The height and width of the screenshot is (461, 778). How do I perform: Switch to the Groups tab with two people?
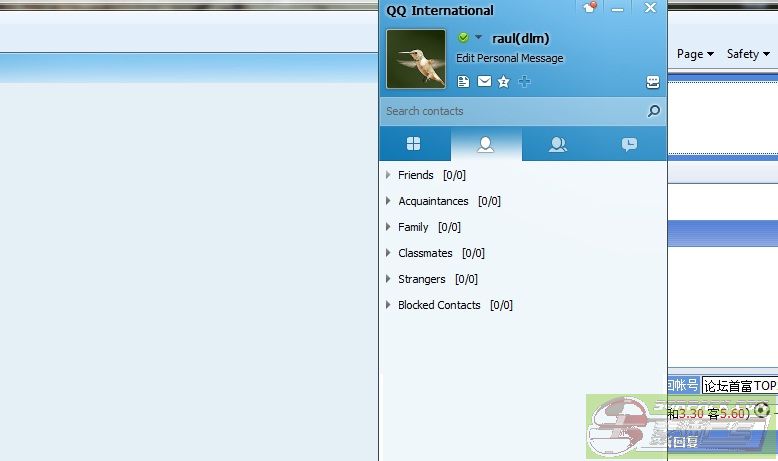pyautogui.click(x=558, y=144)
